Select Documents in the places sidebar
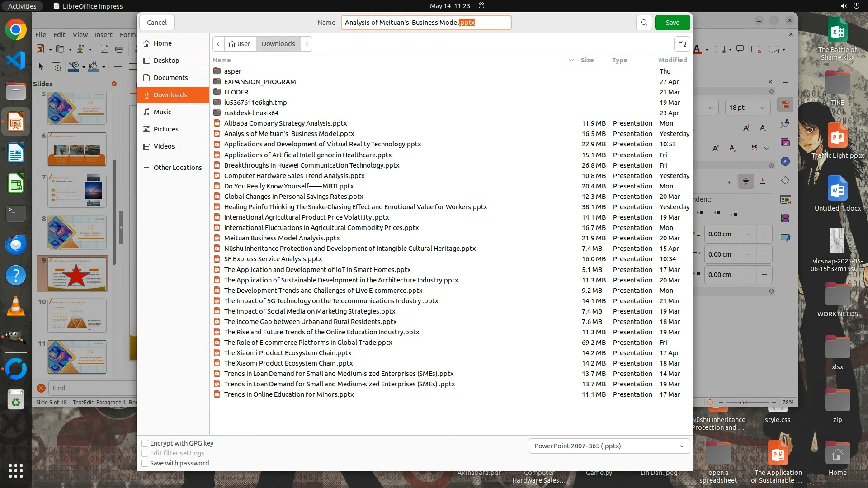 click(170, 78)
